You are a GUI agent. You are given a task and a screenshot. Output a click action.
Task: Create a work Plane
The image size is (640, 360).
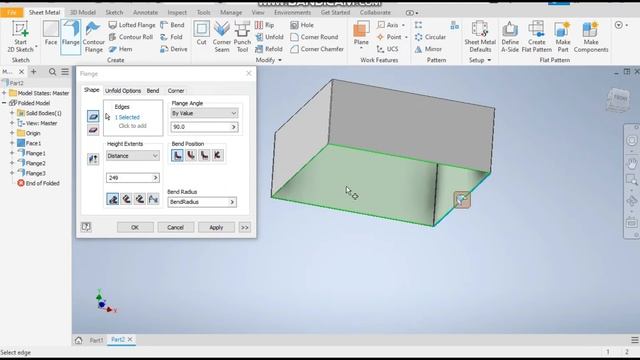click(x=361, y=34)
